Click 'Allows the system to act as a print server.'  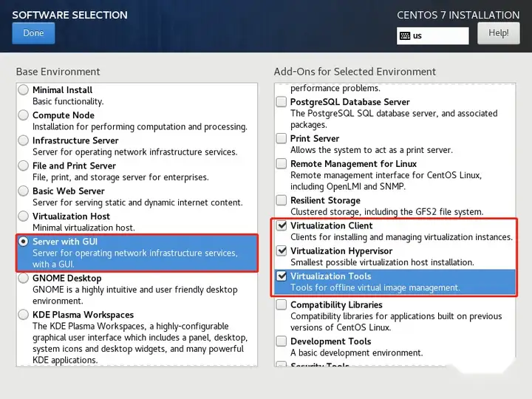click(x=372, y=150)
